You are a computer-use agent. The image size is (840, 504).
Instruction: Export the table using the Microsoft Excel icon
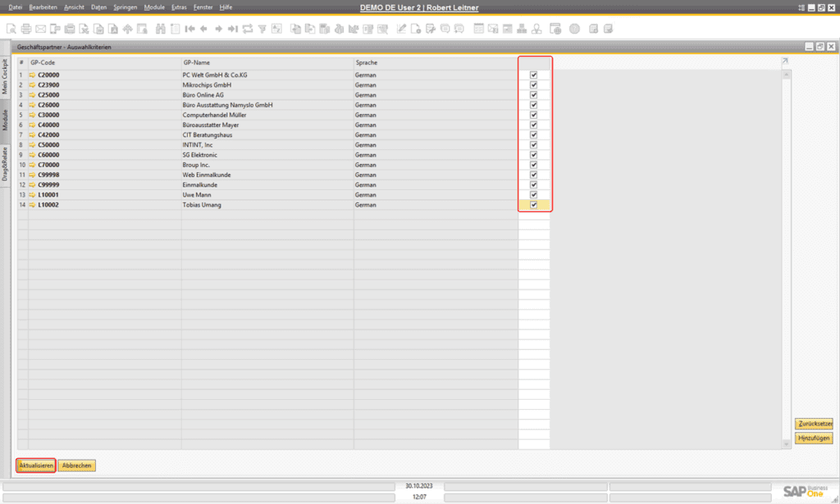tap(85, 29)
